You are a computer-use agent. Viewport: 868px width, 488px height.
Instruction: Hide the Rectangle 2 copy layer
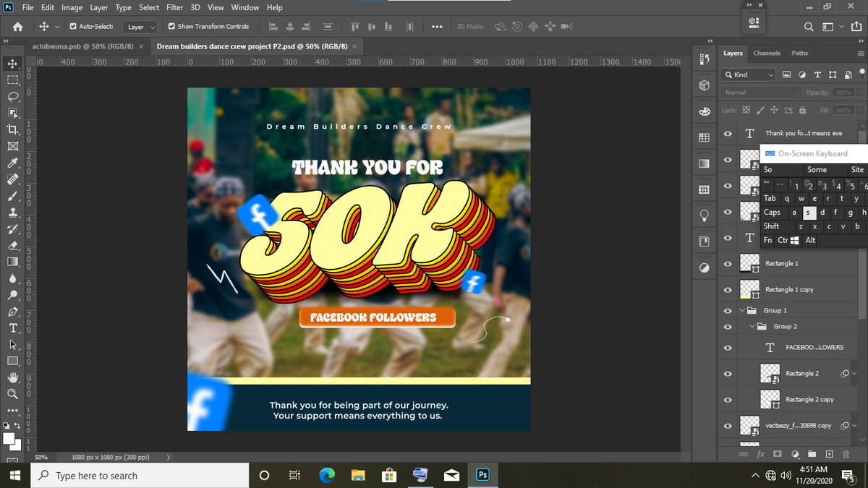tap(728, 399)
